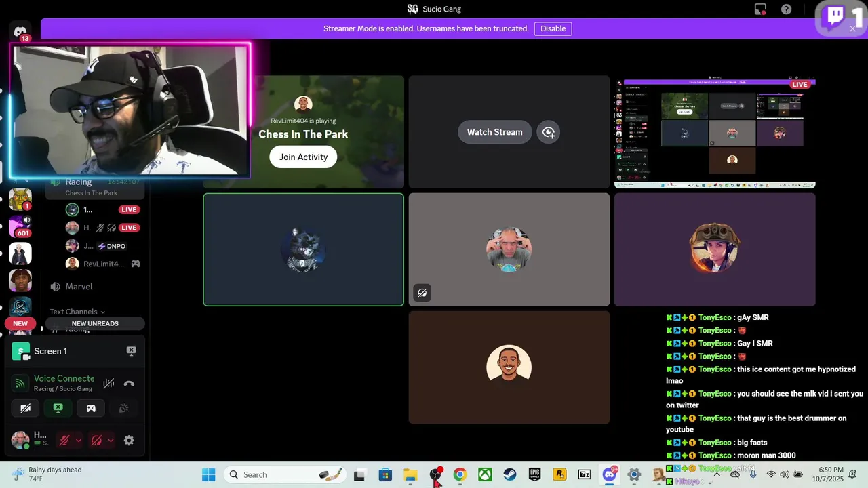Open the white-haired anime avatar server
Screen dimensions: 868x488
(20, 253)
